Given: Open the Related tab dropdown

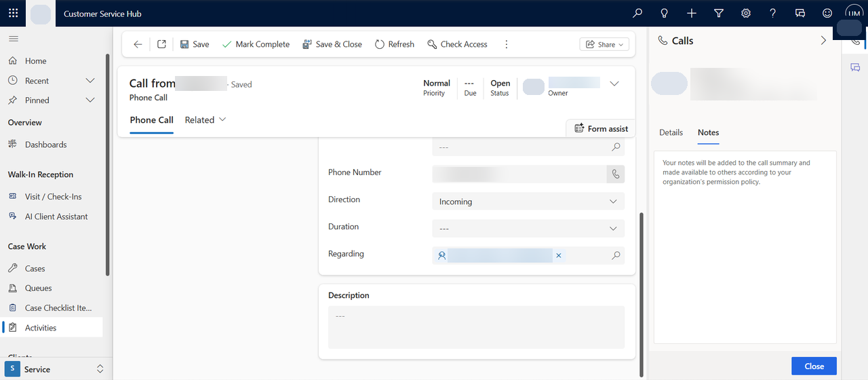Looking at the screenshot, I should (205, 120).
